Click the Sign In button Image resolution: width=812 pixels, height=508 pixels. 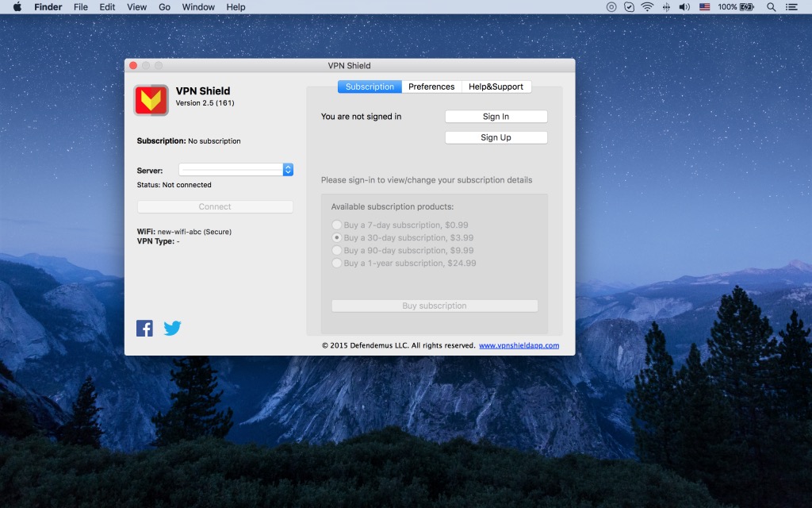(496, 117)
